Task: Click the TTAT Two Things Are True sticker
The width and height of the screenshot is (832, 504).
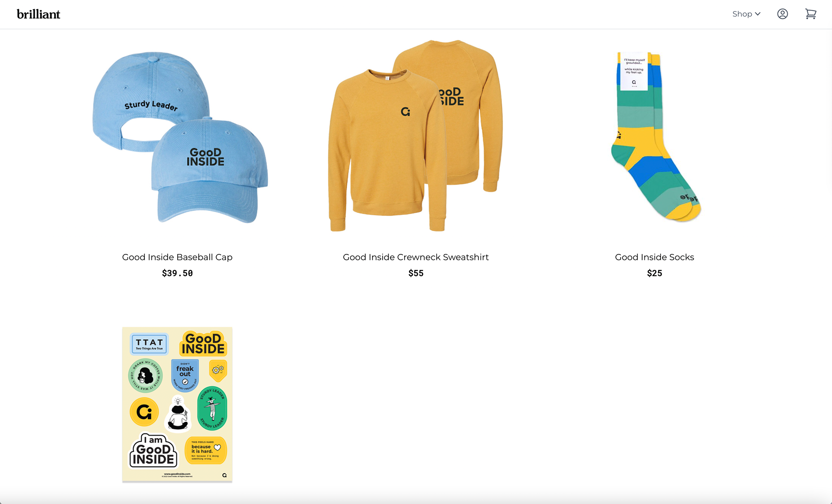Action: tap(149, 344)
